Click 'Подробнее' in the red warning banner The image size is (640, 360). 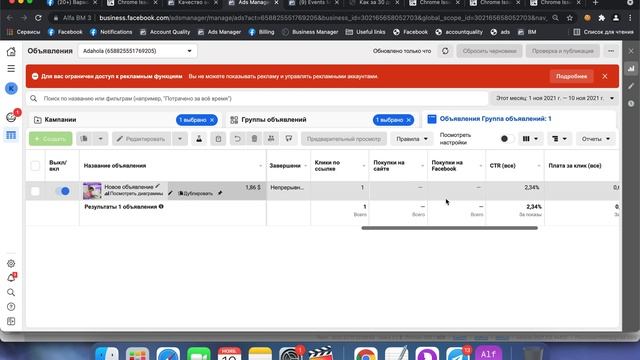coord(571,76)
